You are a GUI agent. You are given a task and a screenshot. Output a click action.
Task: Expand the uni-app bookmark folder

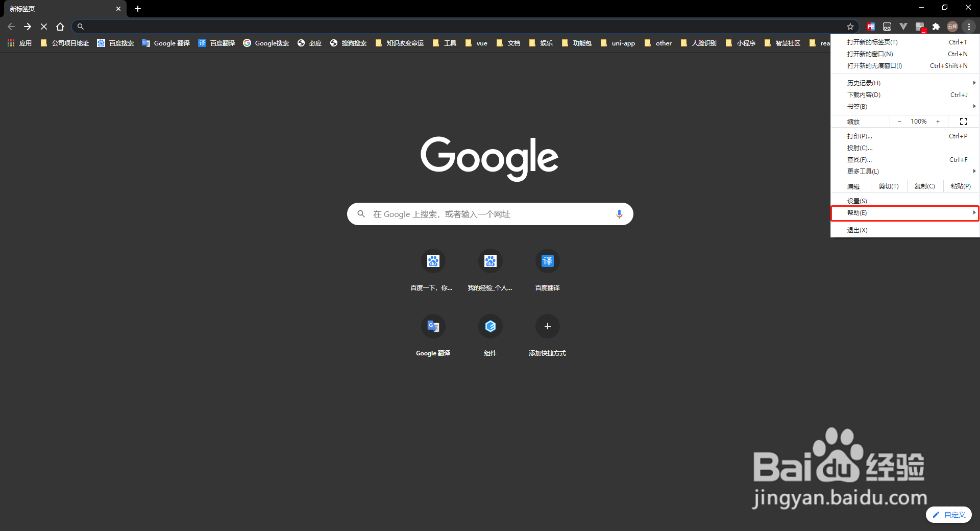[x=618, y=43]
